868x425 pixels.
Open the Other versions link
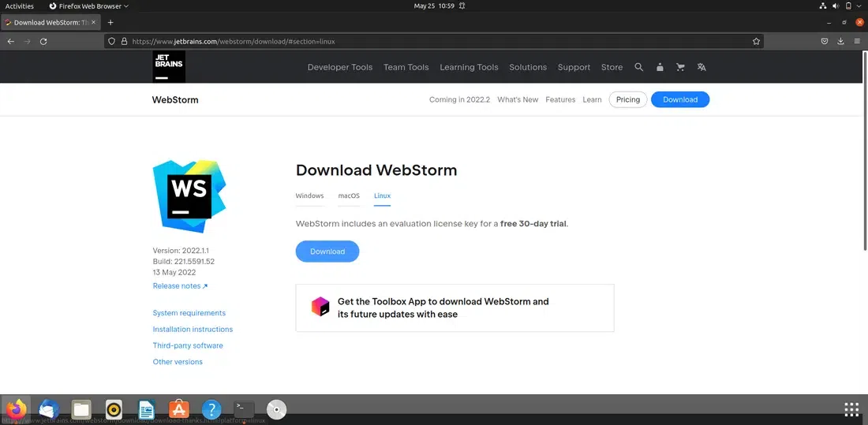(x=178, y=362)
